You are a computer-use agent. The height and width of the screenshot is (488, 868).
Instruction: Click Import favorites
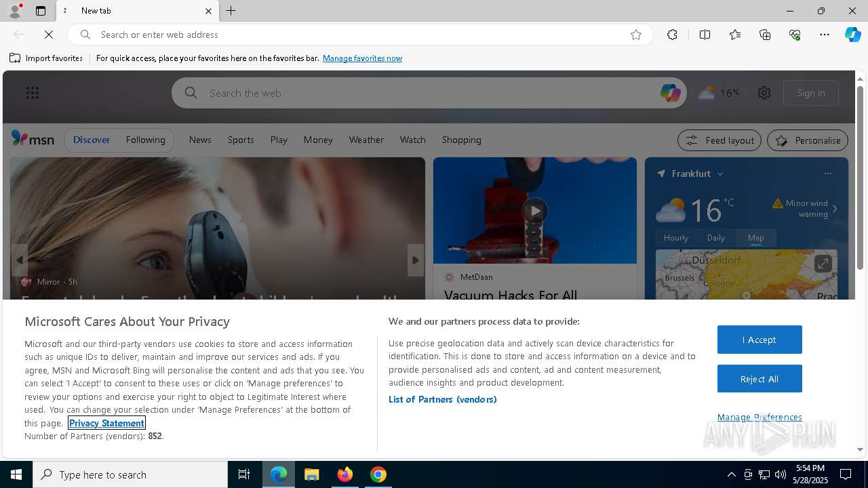(46, 58)
